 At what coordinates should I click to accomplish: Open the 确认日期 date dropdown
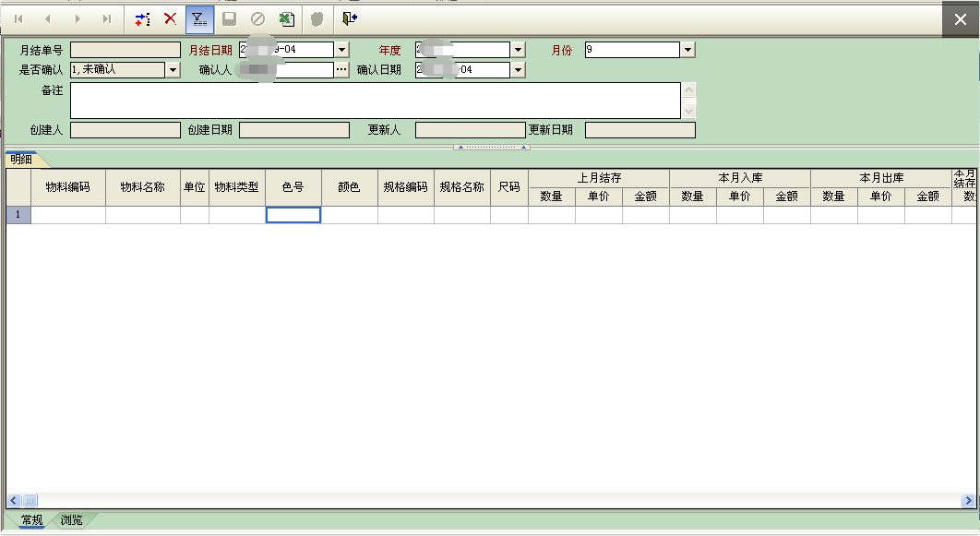(518, 70)
